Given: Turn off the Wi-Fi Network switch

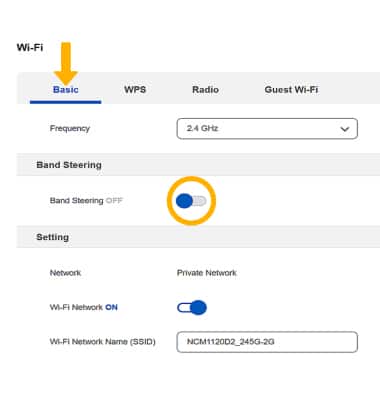Looking at the screenshot, I should 192,307.
